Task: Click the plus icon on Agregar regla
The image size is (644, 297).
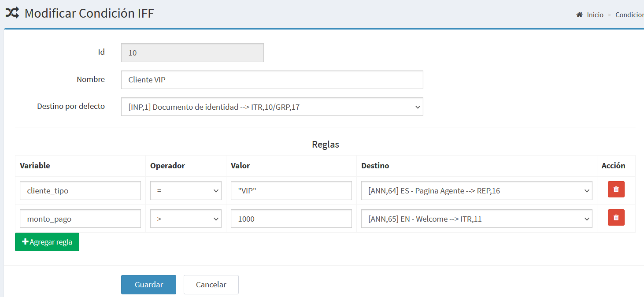Action: tap(25, 242)
